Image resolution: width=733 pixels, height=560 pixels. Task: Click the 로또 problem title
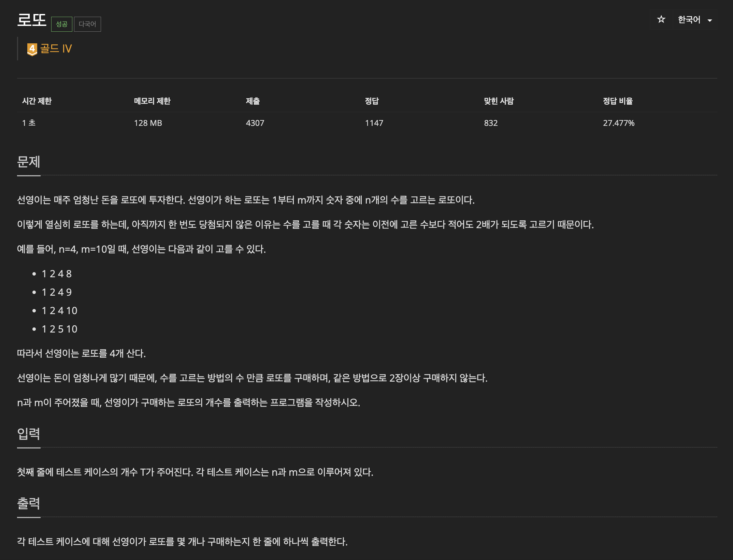pyautogui.click(x=32, y=20)
